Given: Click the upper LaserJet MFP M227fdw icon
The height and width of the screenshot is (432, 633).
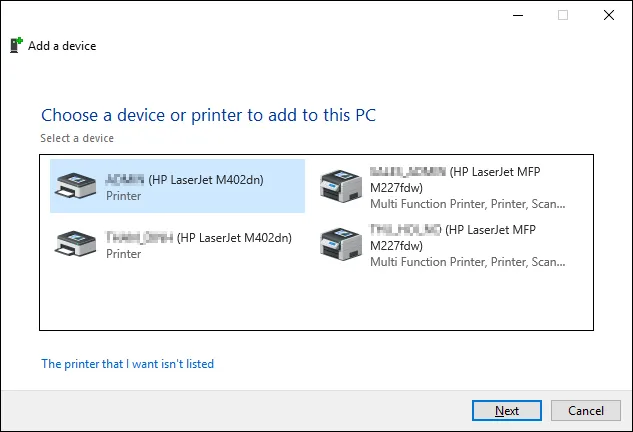Looking at the screenshot, I should click(x=340, y=186).
